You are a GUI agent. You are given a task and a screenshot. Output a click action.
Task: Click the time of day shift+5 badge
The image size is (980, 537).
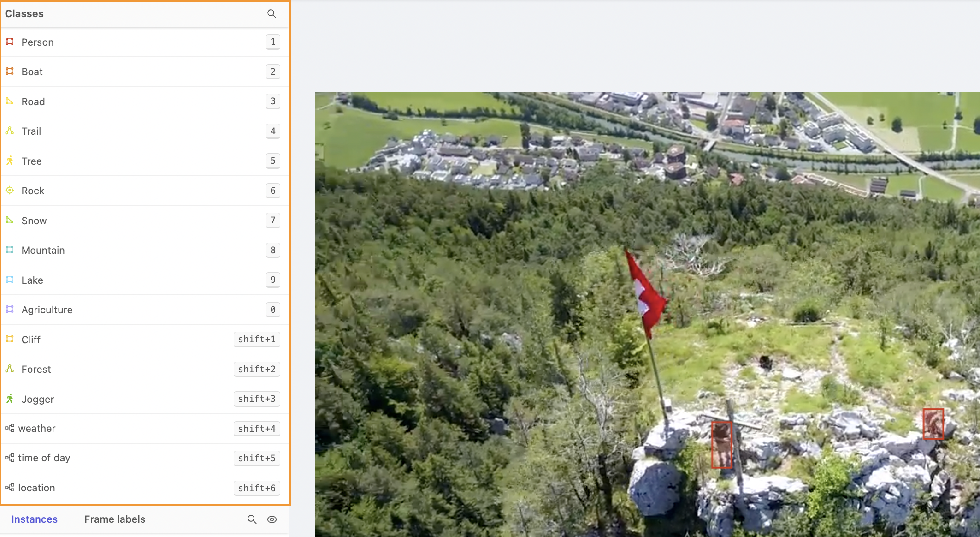[x=257, y=458]
